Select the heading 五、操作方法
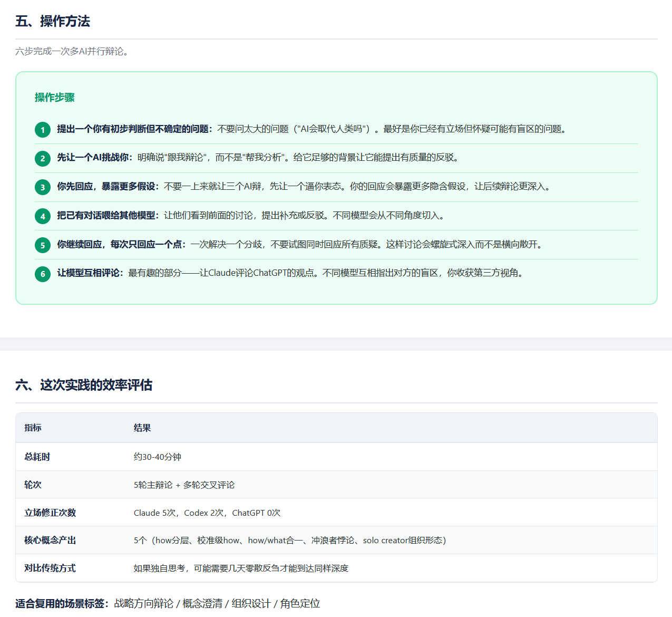This screenshot has height=617, width=672. coord(53,21)
